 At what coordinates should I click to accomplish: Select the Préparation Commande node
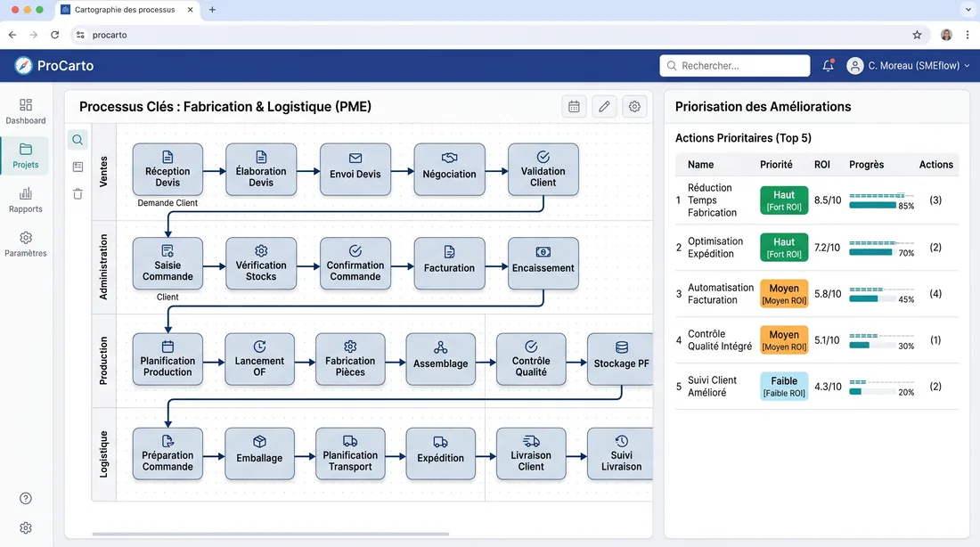coord(167,453)
